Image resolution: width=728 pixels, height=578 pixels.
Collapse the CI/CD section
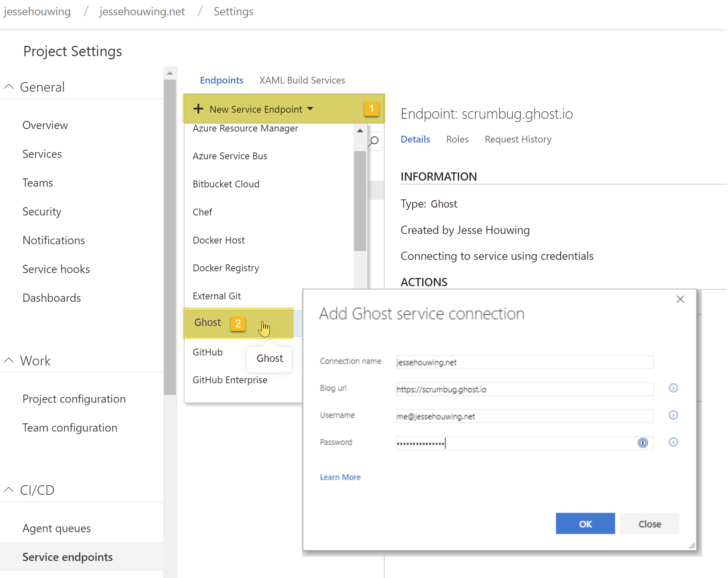pyautogui.click(x=9, y=490)
